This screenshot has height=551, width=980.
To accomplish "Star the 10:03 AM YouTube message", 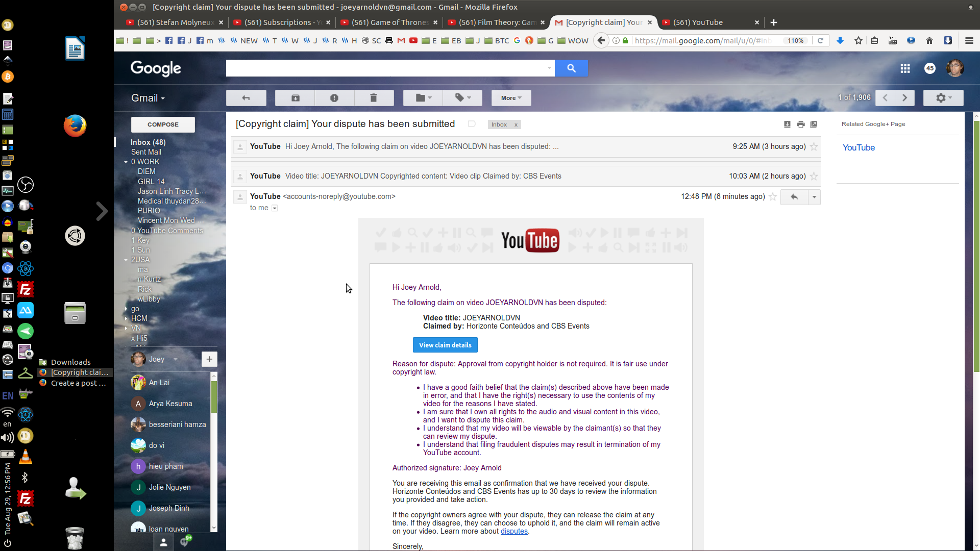I will click(814, 177).
